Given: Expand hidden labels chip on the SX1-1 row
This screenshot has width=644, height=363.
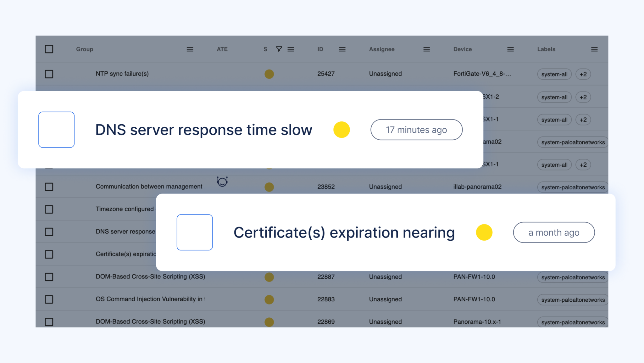Looking at the screenshot, I should 583,120.
